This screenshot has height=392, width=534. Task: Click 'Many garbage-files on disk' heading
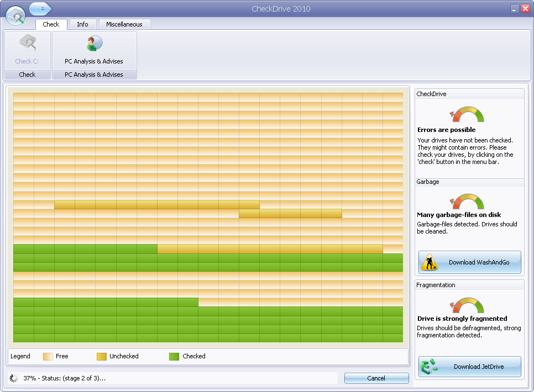(459, 215)
